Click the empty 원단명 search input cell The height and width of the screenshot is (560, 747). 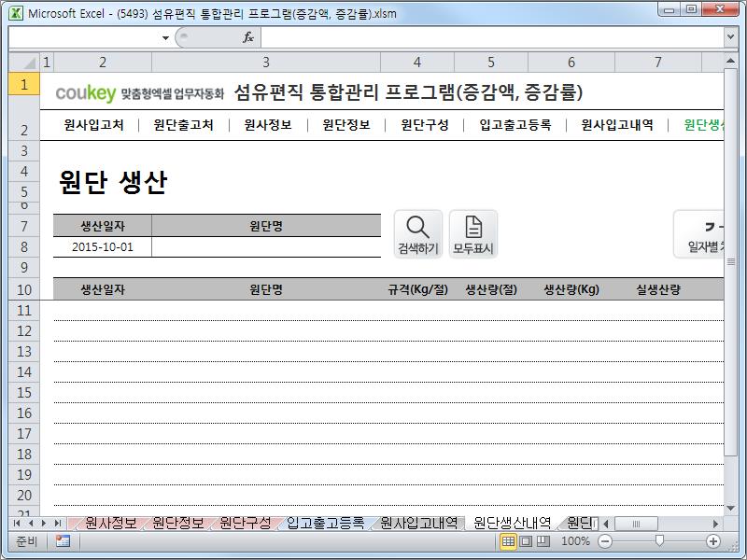coord(266,247)
